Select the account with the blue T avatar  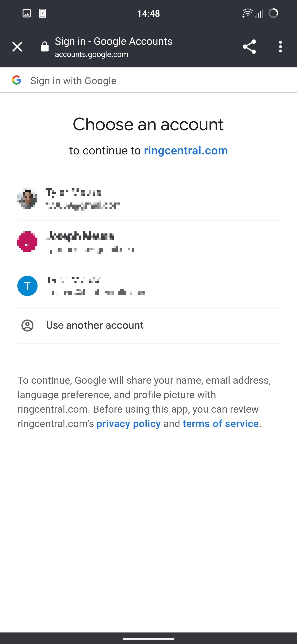pyautogui.click(x=148, y=286)
